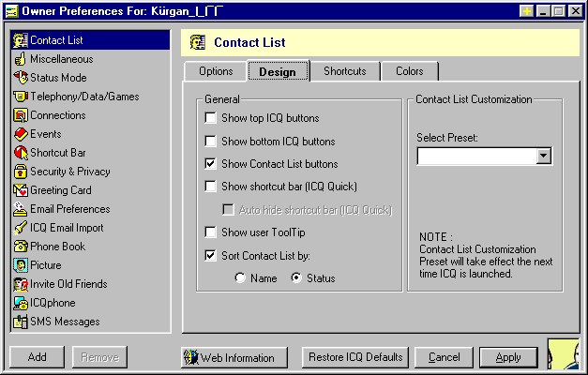Screen dimensions: 588x375
Task: Click the Telephony/Data/Games icon
Action: (21, 97)
